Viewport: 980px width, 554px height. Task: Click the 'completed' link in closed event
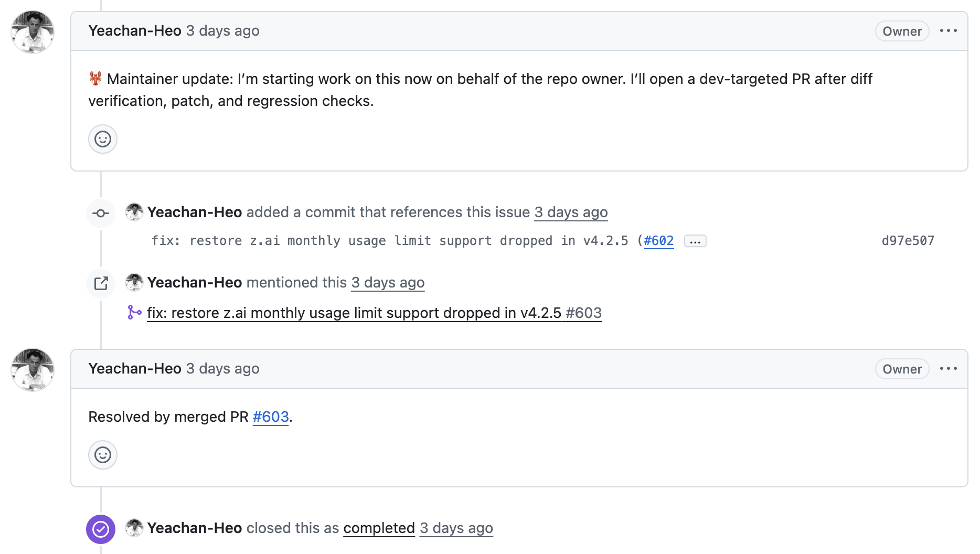point(379,528)
